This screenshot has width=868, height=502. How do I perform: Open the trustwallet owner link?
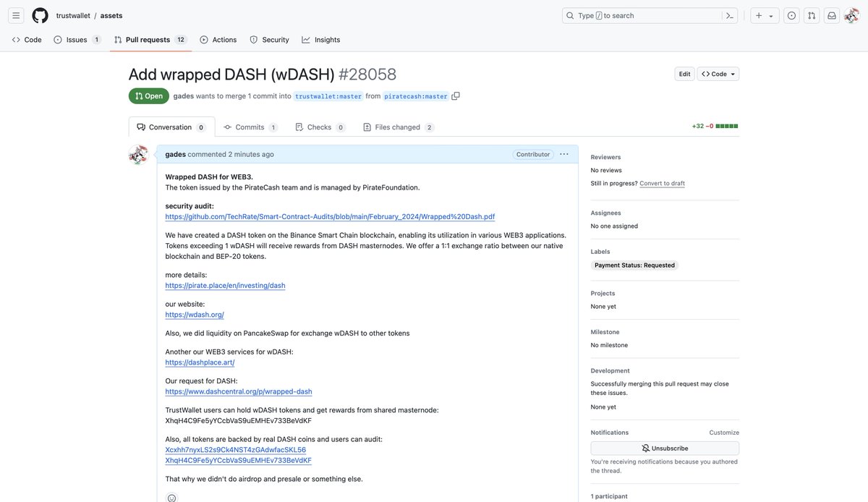72,15
